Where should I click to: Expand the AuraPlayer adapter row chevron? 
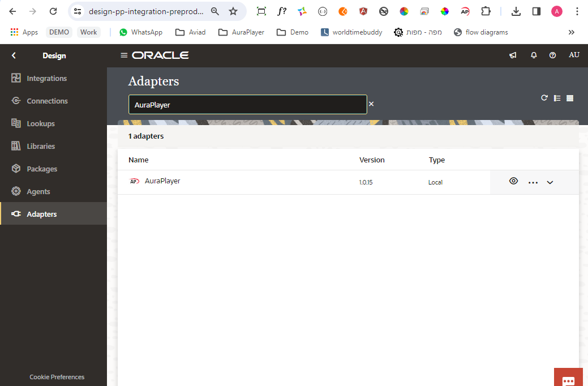(550, 183)
